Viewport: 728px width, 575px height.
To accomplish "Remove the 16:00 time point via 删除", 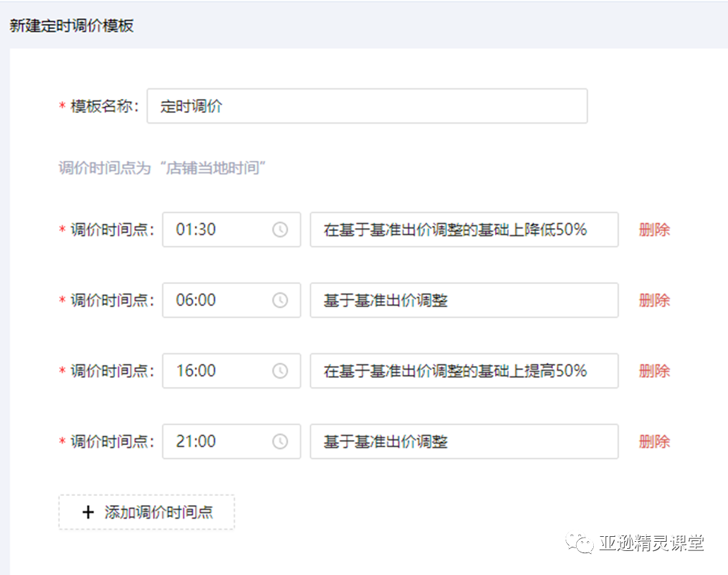I will pos(654,371).
